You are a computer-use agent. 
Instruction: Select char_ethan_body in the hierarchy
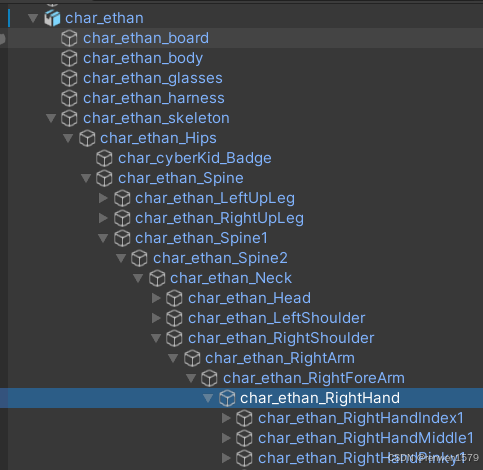[x=143, y=58]
